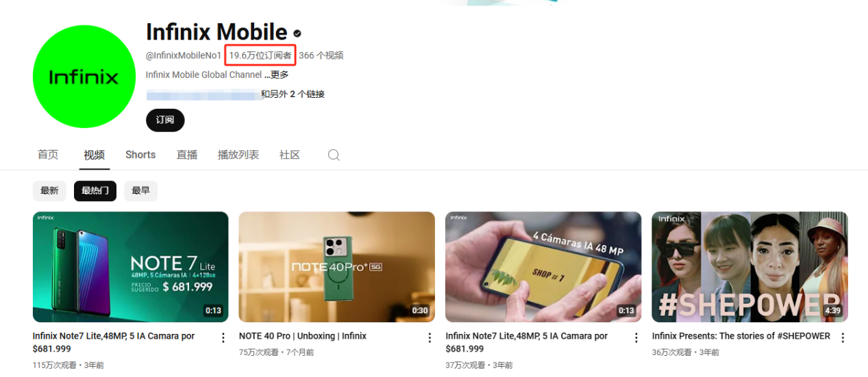Expand channel description with ...更多
Viewport: 868px width, 377px height.
click(277, 75)
